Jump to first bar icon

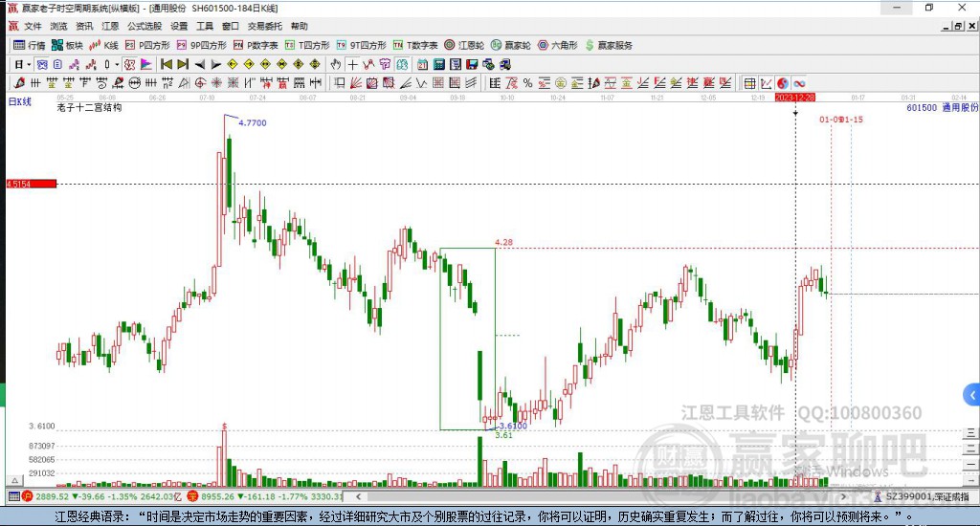[x=167, y=64]
